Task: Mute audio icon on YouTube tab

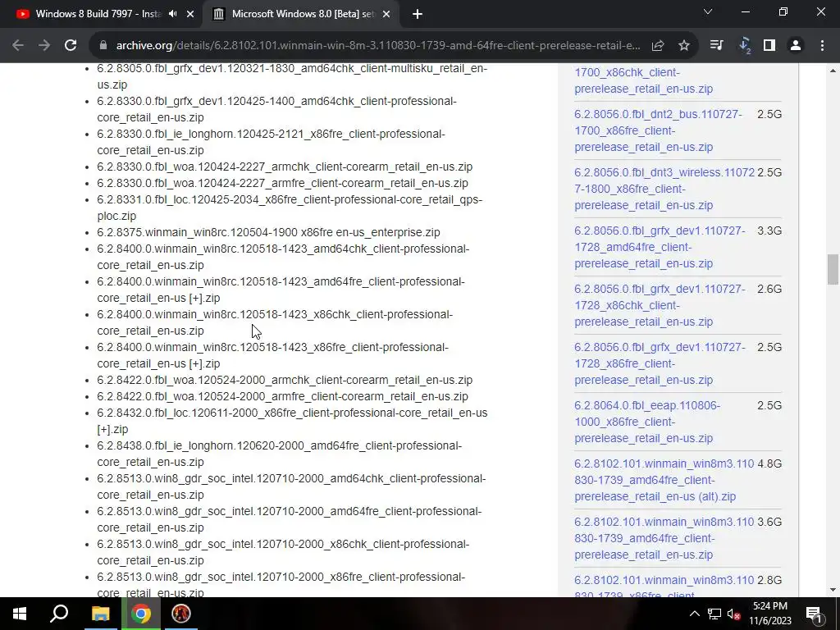Action: point(172,14)
